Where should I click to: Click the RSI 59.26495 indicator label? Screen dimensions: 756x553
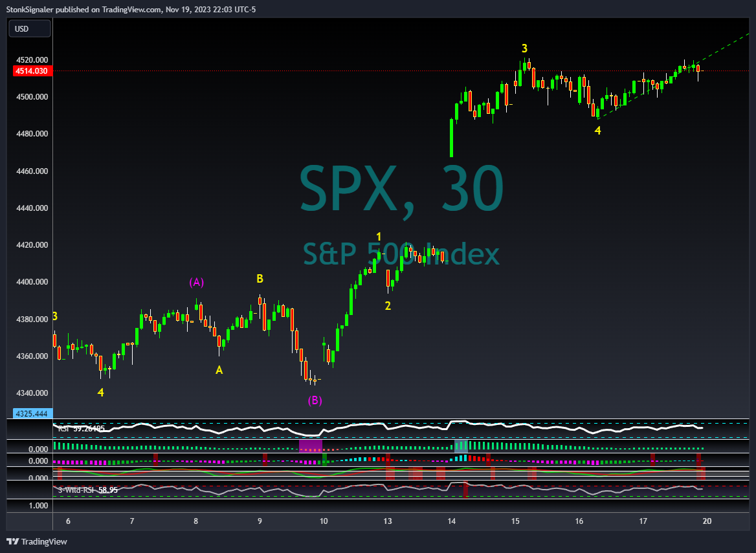(x=81, y=428)
